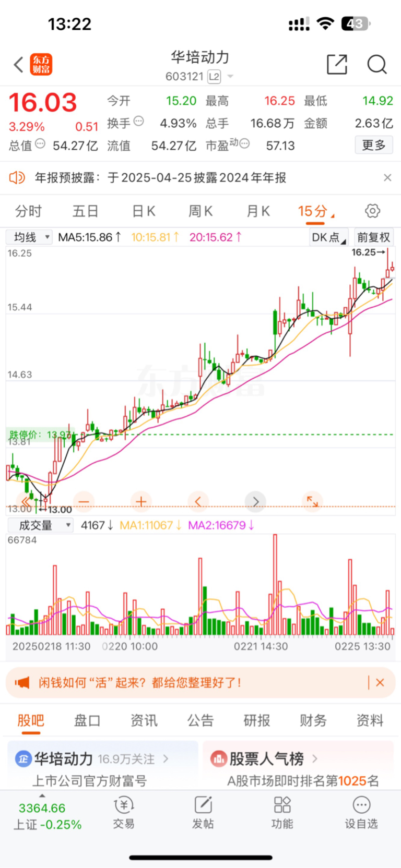
Task: Open the 15分 period dropdown tab
Action: [x=316, y=211]
